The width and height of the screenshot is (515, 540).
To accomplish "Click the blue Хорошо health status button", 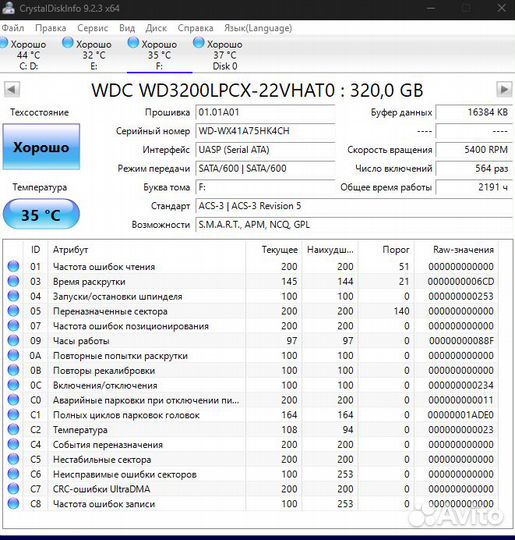I will click(x=41, y=147).
